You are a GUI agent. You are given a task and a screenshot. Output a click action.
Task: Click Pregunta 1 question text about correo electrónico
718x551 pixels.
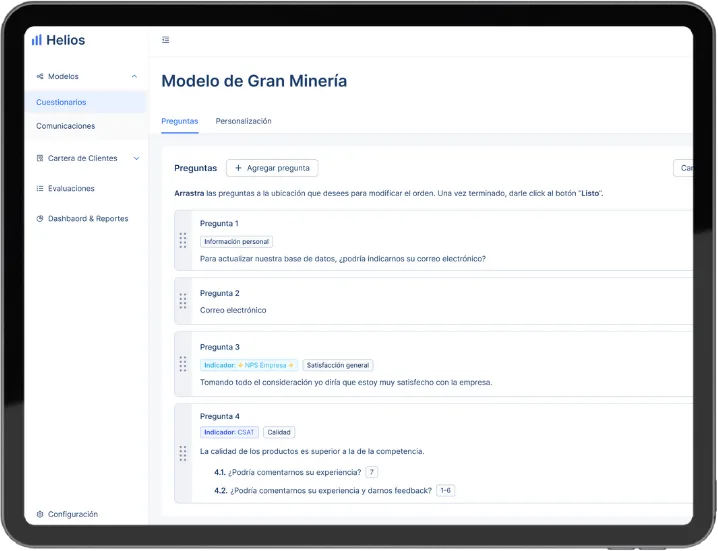pos(343,259)
